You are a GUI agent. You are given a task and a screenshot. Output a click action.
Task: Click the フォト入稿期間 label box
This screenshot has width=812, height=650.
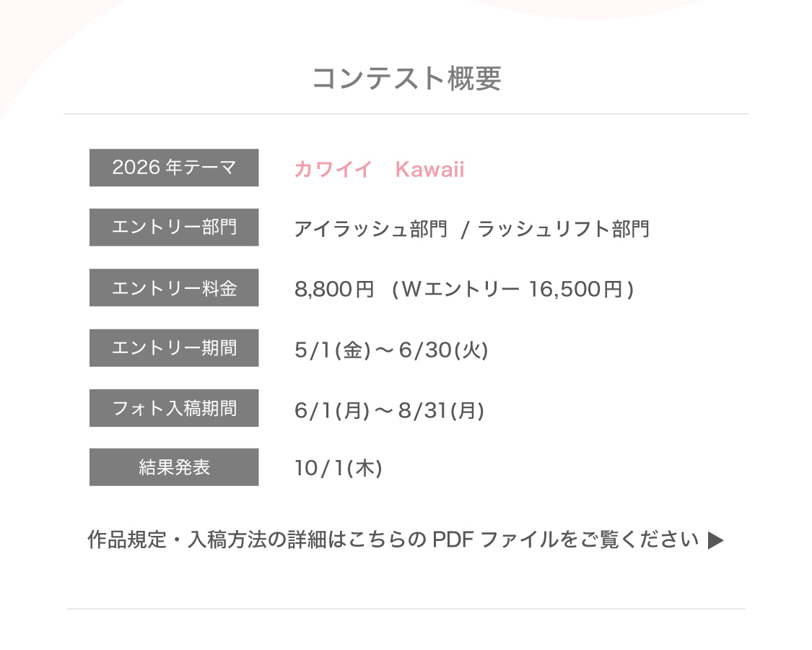point(174,408)
